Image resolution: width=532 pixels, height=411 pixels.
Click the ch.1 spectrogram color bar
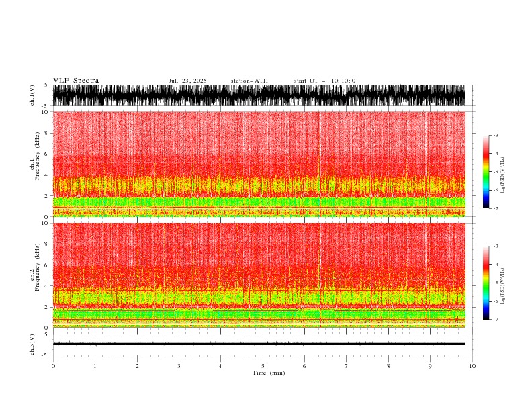tap(486, 172)
